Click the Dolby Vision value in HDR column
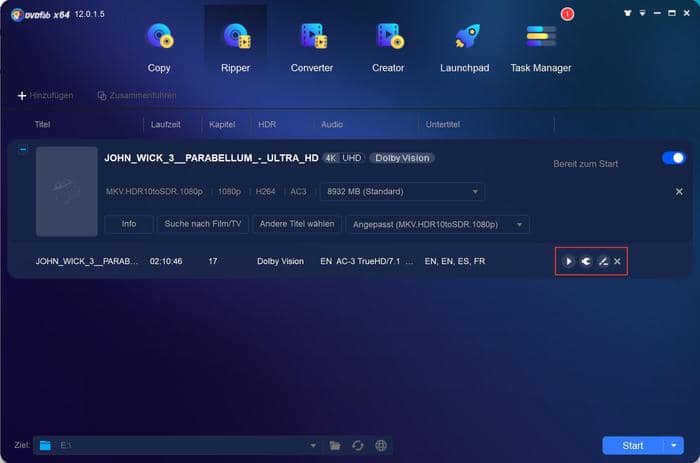Screen dimensions: 700x463 (x=280, y=261)
